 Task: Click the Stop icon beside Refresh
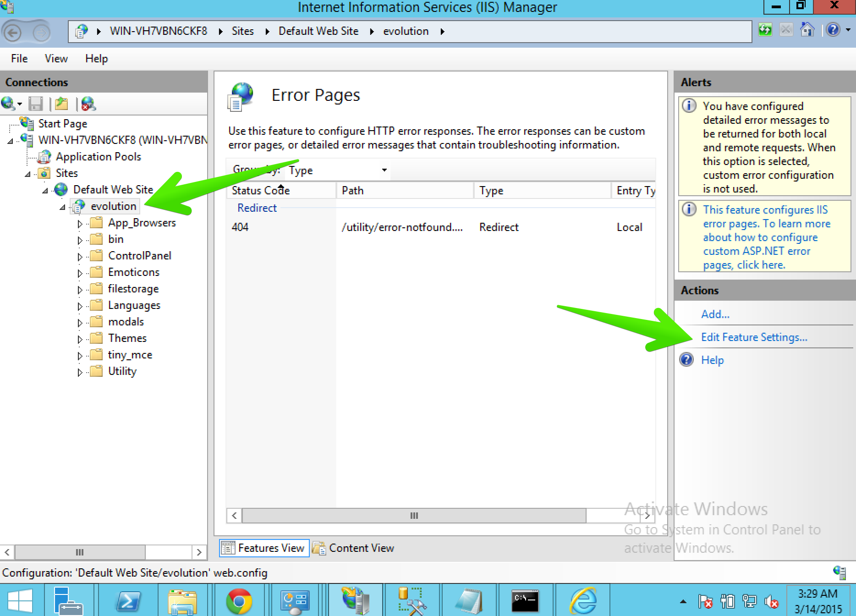coord(786,30)
